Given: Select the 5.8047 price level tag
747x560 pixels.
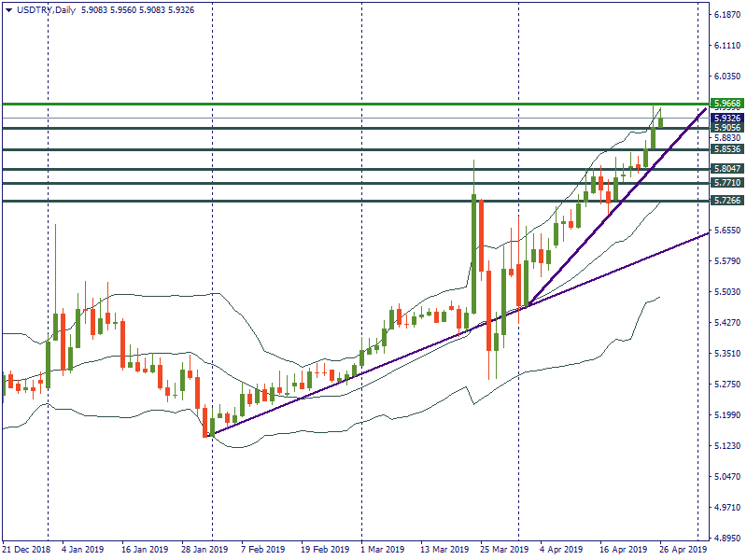Looking at the screenshot, I should [726, 169].
